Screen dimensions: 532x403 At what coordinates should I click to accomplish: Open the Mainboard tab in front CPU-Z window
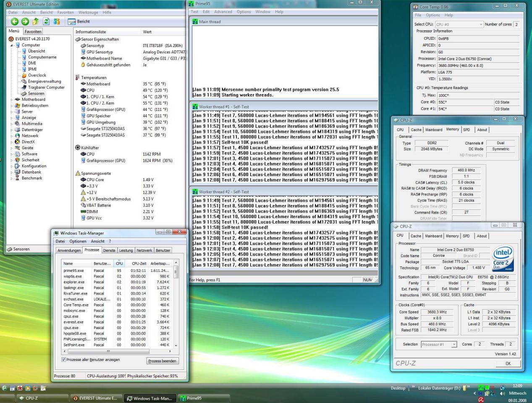tap(433, 236)
